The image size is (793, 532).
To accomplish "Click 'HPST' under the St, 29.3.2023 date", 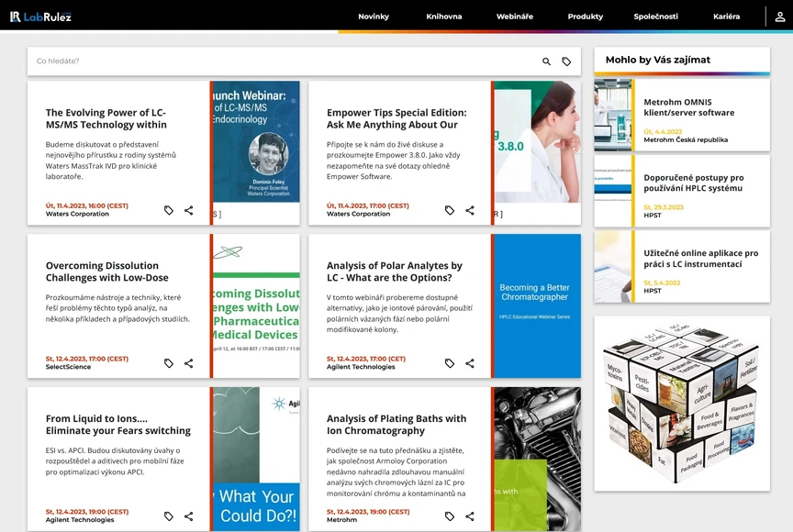I will click(x=652, y=216).
